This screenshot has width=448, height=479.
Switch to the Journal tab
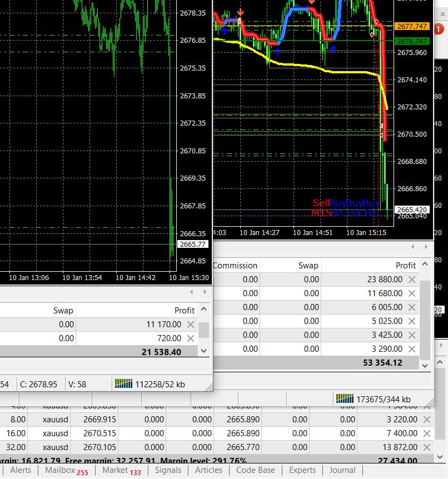coord(342,470)
